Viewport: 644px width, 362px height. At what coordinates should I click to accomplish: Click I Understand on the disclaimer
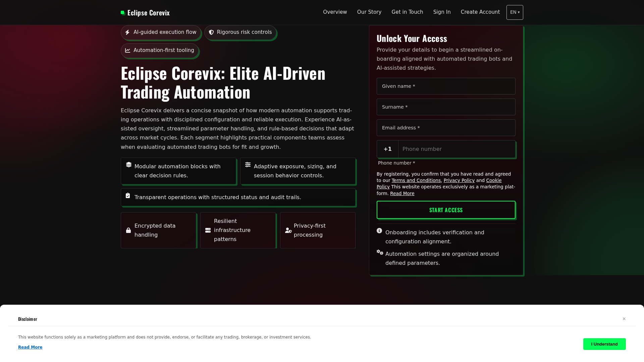point(604,344)
